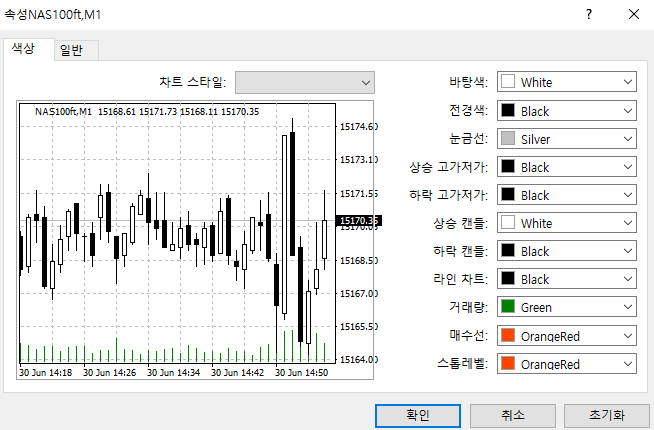This screenshot has height=430, width=654.
Task: Click the 15170.35 current price label
Action: 358,221
